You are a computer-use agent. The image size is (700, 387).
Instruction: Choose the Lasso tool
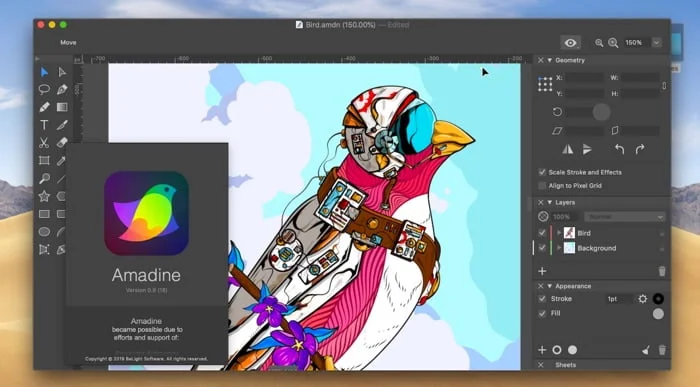pyautogui.click(x=44, y=90)
